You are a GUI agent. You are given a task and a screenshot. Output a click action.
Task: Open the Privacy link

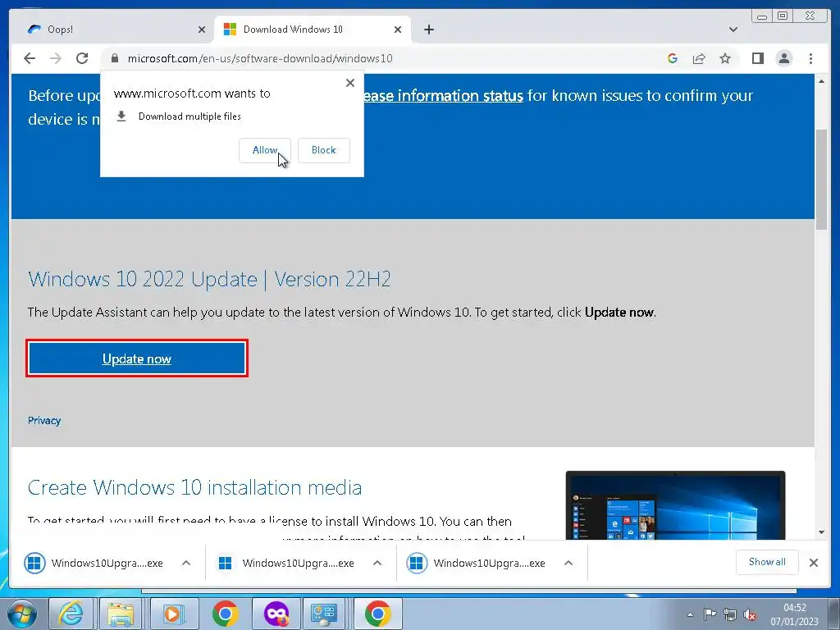[44, 421]
